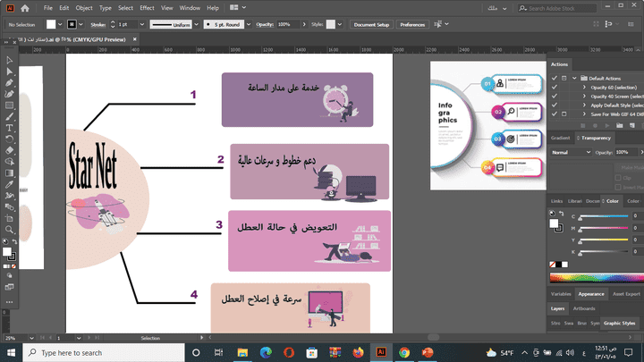644x362 pixels.
Task: Open the Effect menu
Action: coord(147,8)
